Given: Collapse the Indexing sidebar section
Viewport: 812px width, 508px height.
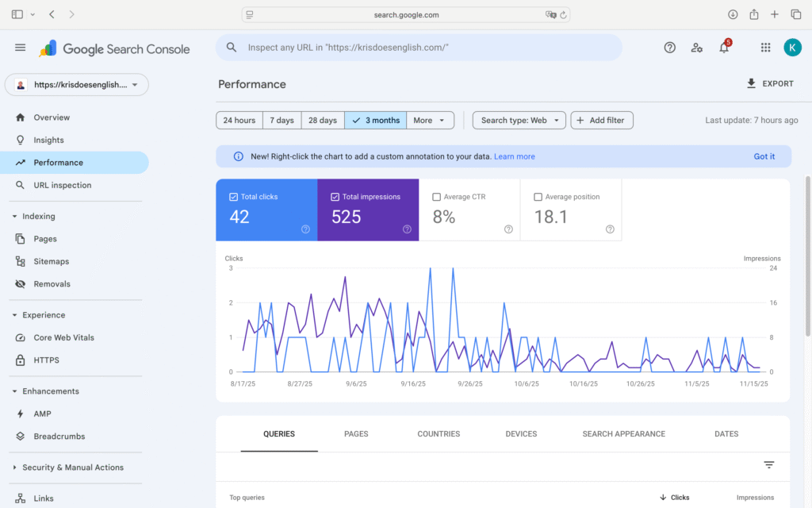Looking at the screenshot, I should click(14, 216).
